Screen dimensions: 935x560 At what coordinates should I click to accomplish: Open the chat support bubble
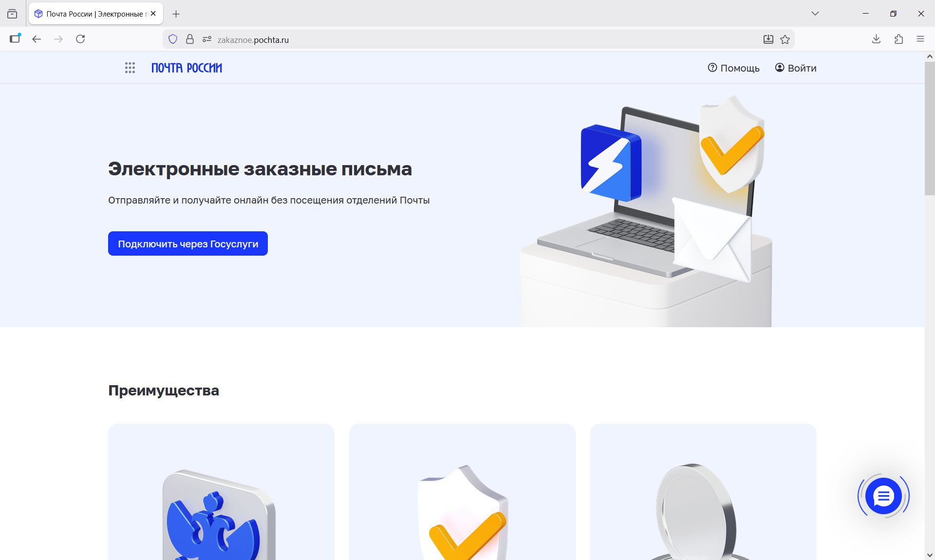pos(883,496)
